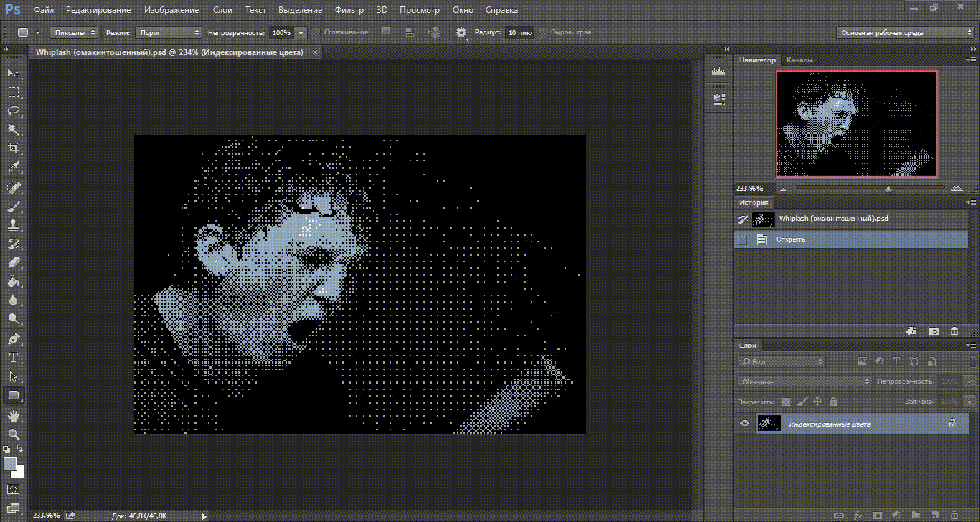Delete layer trash icon in Layers panel
The width and height of the screenshot is (980, 522).
954,515
